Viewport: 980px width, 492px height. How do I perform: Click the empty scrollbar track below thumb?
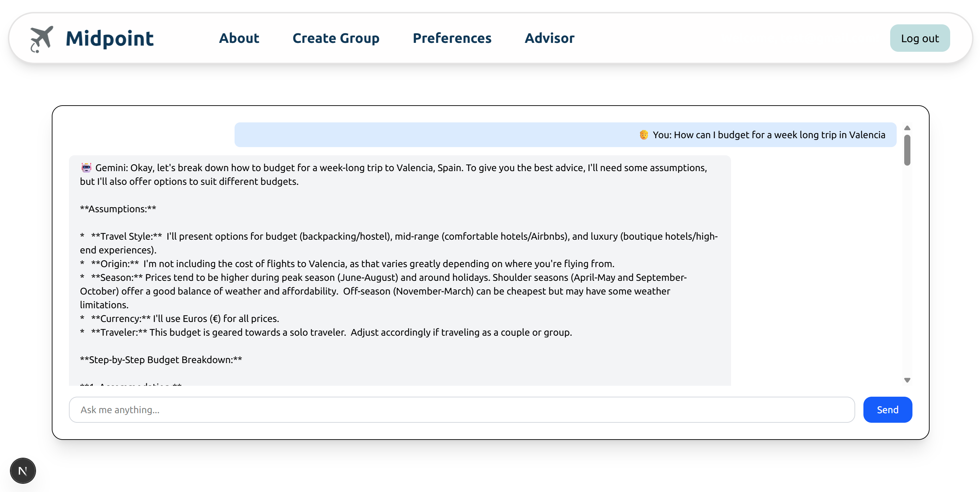pyautogui.click(x=907, y=266)
